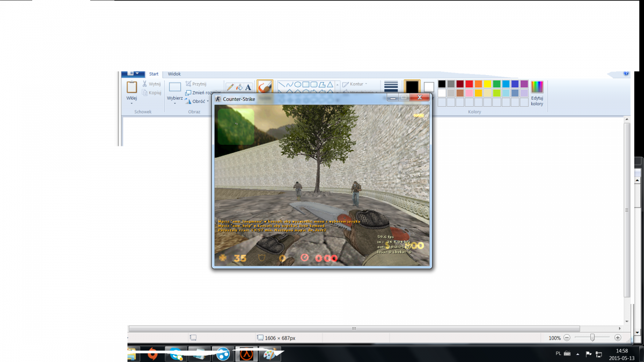
Task: Click Przytnij (crop) in Obraz group
Action: click(x=196, y=84)
